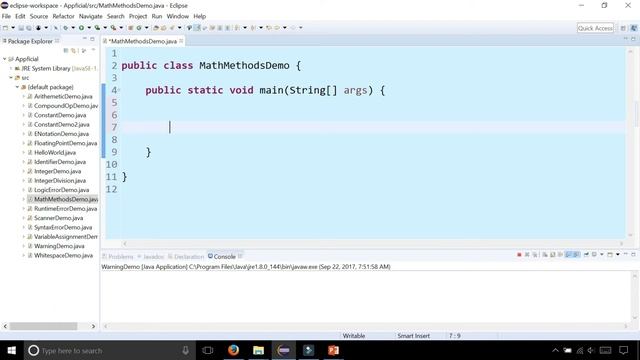Click the New Java Class icon

[139, 28]
